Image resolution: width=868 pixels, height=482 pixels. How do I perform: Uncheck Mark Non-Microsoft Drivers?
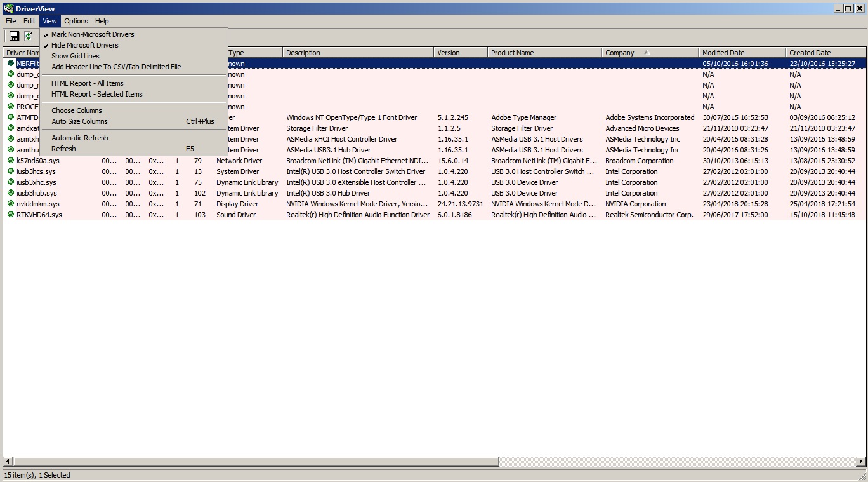[93, 34]
